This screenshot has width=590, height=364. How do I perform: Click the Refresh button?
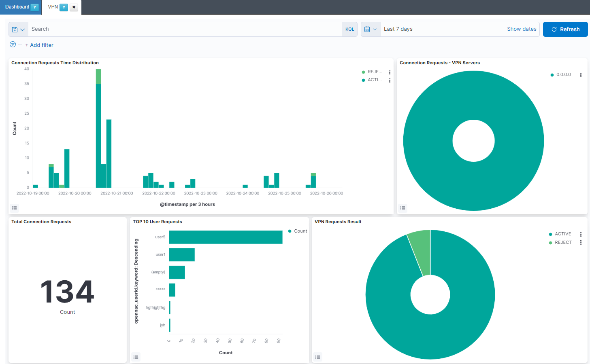pos(565,29)
